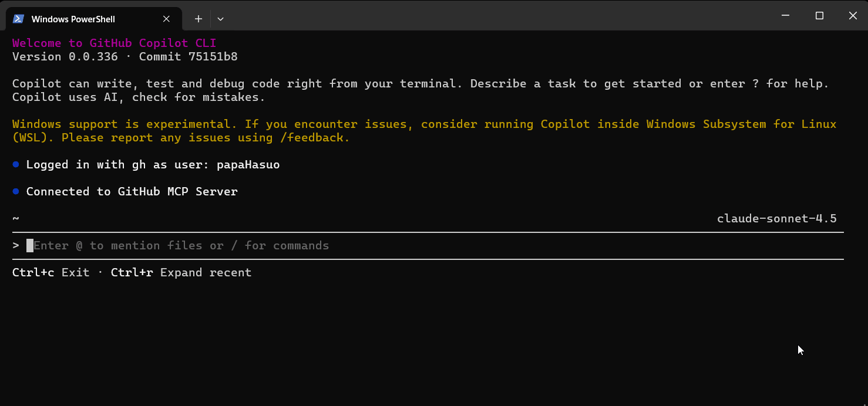Viewport: 868px width, 406px height.
Task: Click the Ctrl+r Expand recent hint
Action: pos(181,273)
